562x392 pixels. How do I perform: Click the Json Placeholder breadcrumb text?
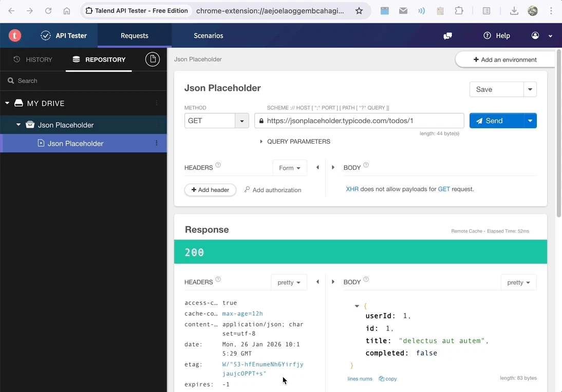(198, 60)
